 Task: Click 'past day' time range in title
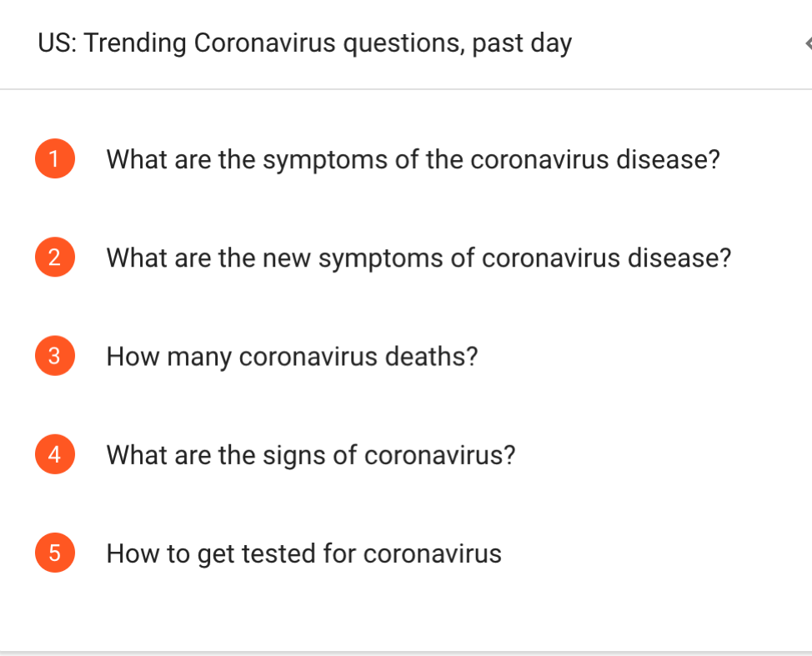pos(522,43)
